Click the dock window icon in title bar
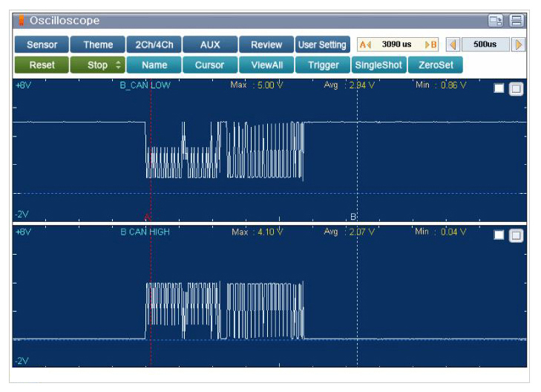This screenshot has height=392, width=541. click(x=495, y=21)
